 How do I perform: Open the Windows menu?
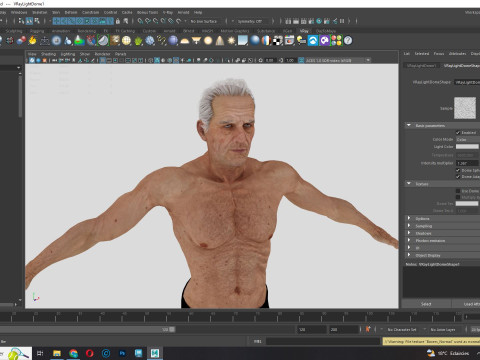(x=19, y=12)
